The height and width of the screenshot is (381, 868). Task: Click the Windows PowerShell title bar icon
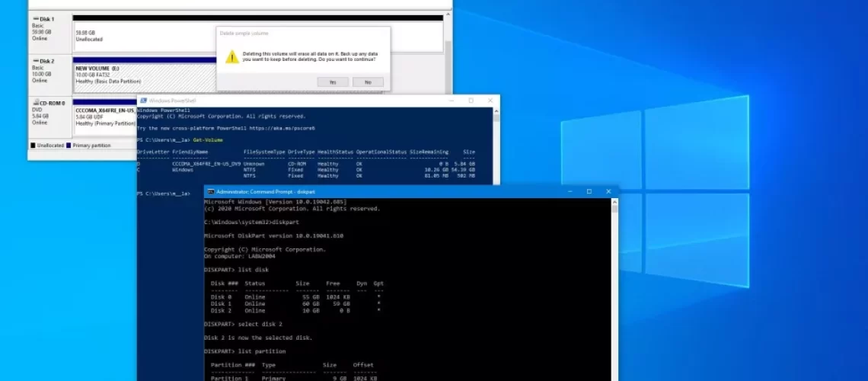pyautogui.click(x=143, y=101)
